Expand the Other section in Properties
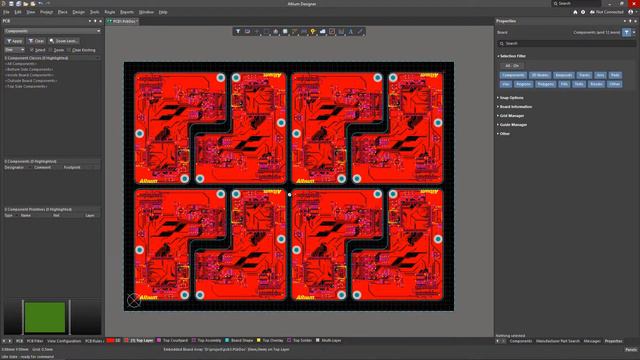The width and height of the screenshot is (640, 360). point(504,134)
